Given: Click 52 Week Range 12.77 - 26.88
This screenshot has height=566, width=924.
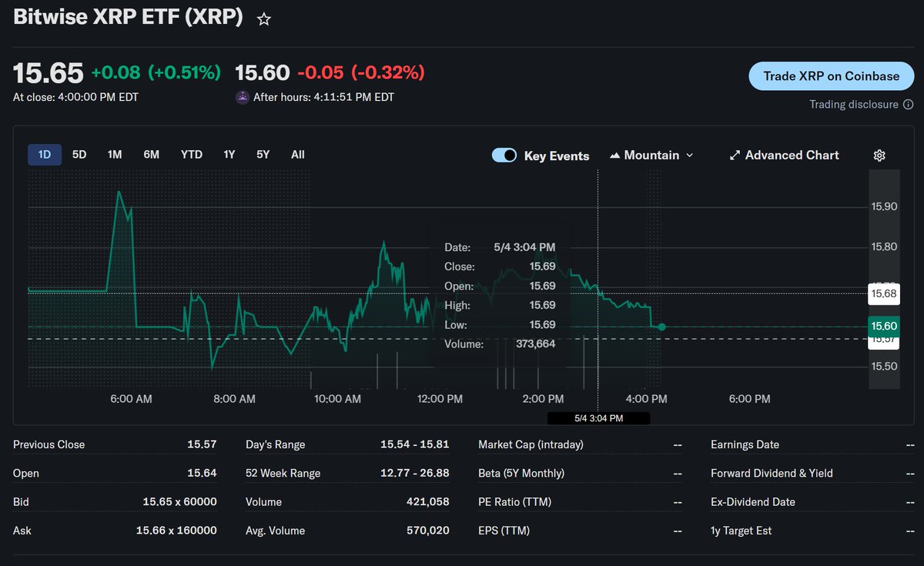Looking at the screenshot, I should (414, 473).
